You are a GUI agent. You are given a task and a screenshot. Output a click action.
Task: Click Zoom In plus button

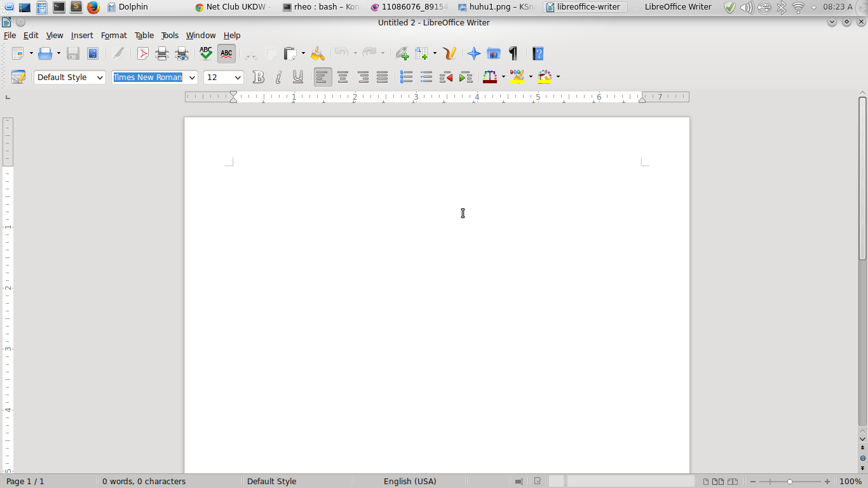(x=827, y=481)
